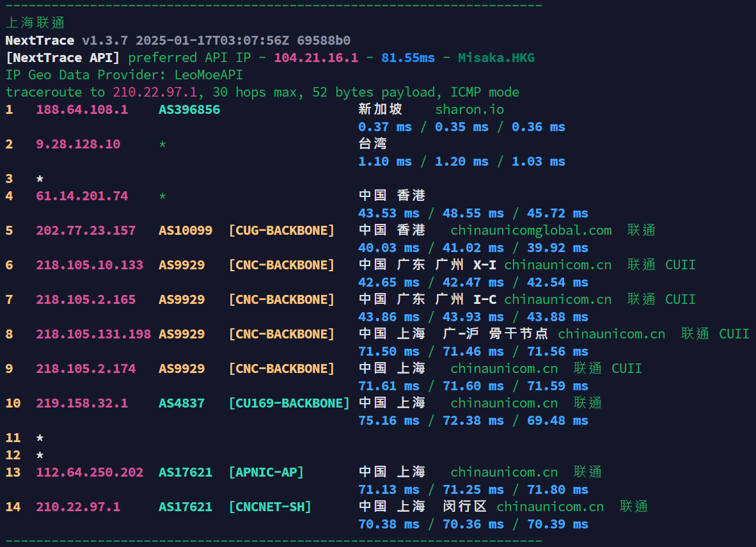Viewport: 756px width, 547px height.
Task: Click the [APNIC-AP] label
Action: tap(265, 473)
